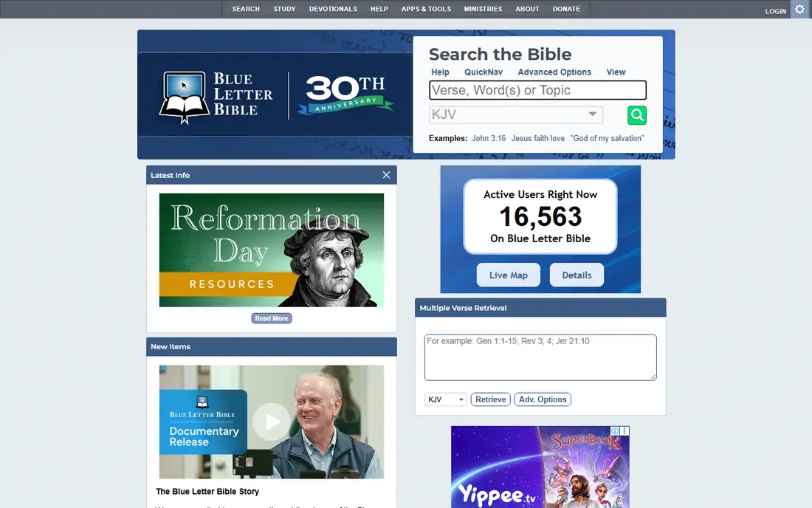Play the Documentary Release video

(x=272, y=422)
